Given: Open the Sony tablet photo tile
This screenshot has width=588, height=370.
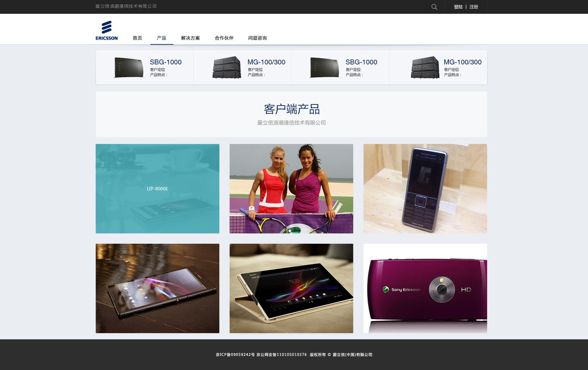Looking at the screenshot, I should [x=291, y=288].
